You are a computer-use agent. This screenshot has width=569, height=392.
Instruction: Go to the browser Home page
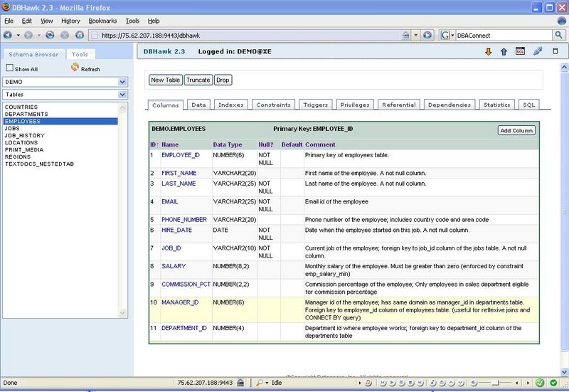(80, 35)
